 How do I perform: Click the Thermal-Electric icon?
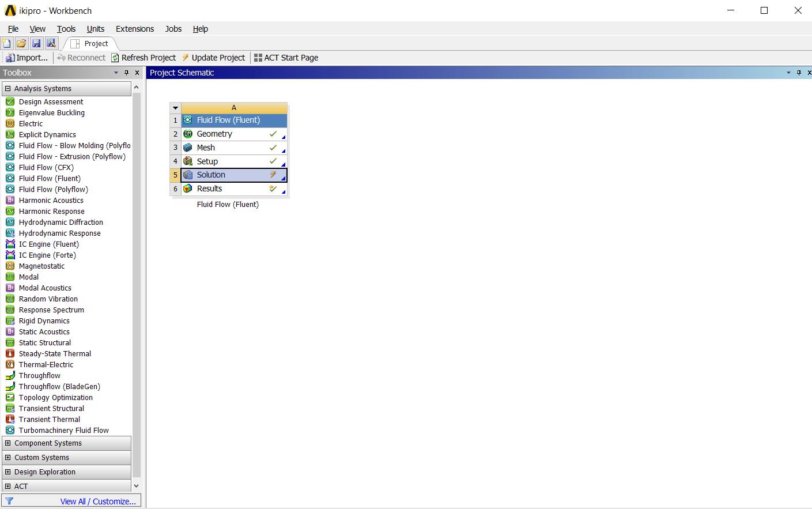click(10, 364)
